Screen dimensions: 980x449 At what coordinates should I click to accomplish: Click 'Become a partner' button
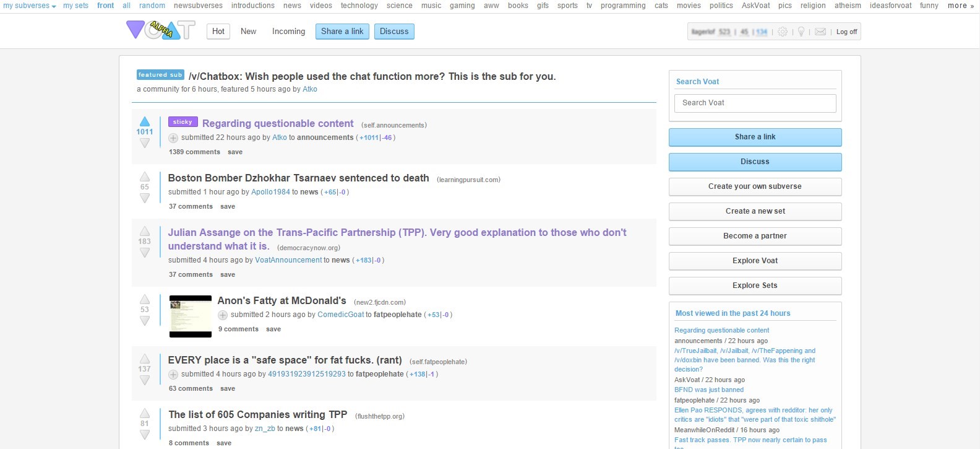[755, 236]
